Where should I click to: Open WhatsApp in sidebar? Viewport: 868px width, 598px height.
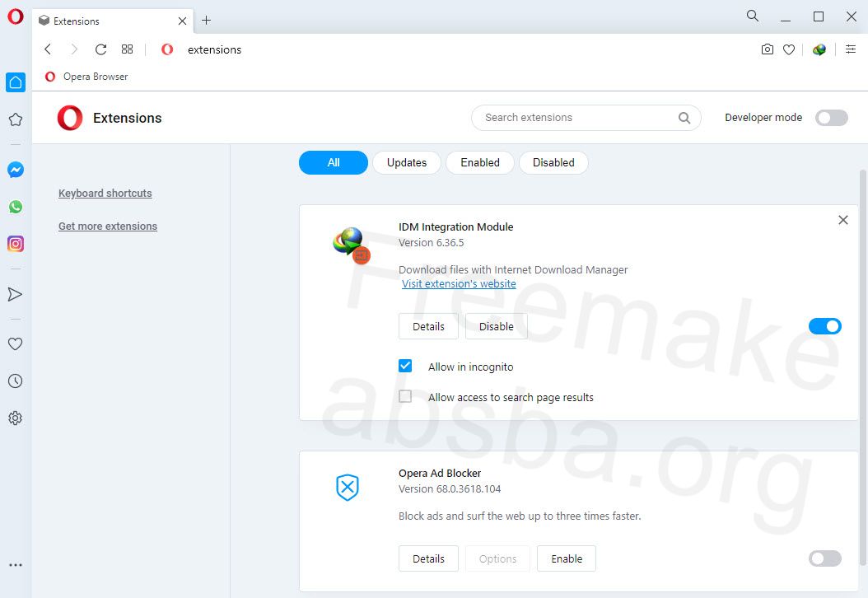[16, 207]
